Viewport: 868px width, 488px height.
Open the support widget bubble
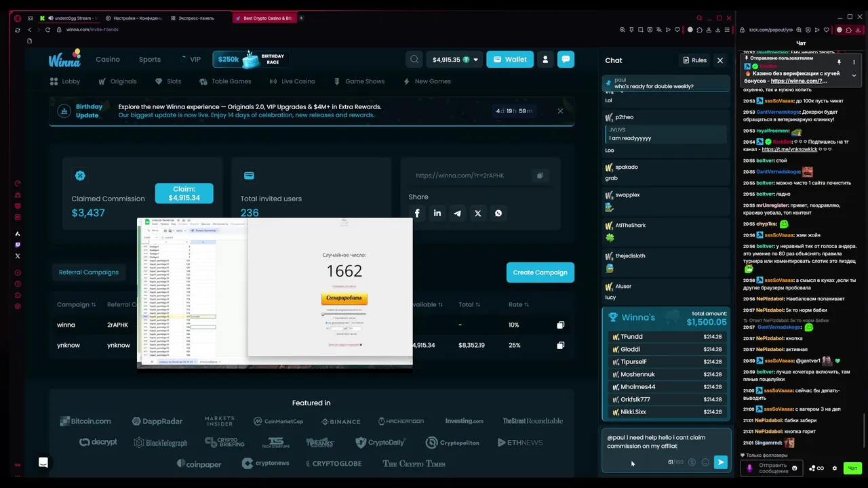(43, 462)
